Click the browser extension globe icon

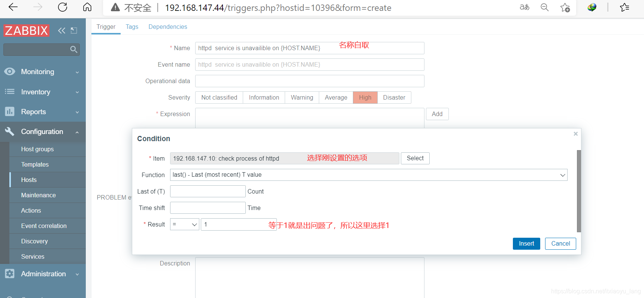coord(592,7)
